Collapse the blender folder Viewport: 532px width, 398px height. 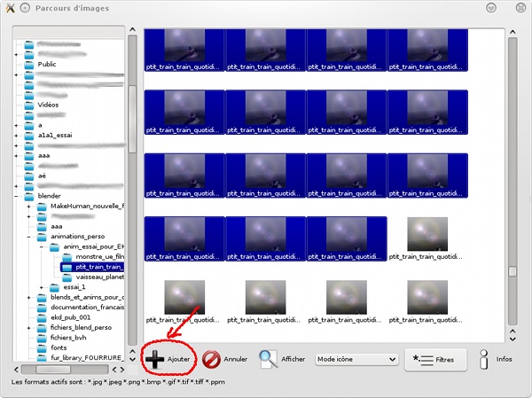tap(16, 196)
